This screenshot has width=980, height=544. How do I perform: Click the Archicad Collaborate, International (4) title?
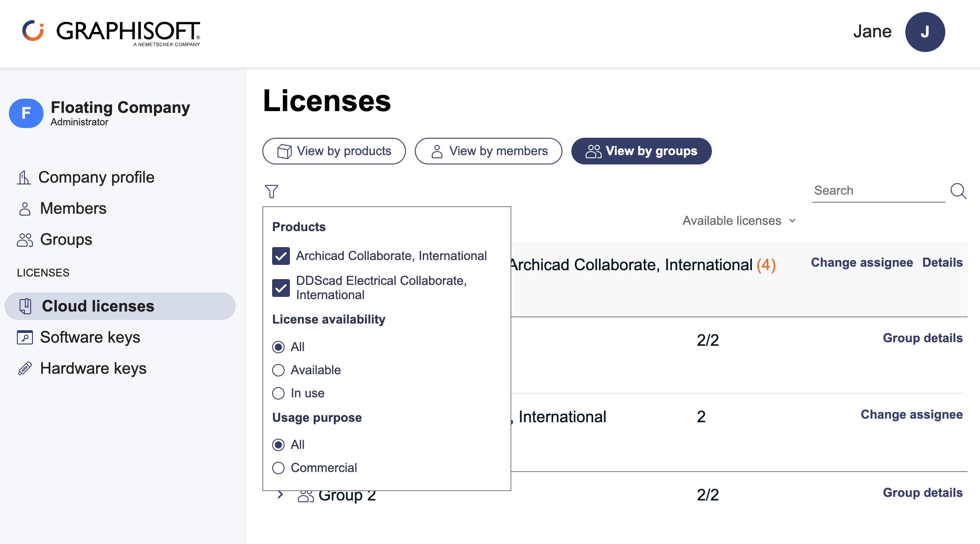pos(644,265)
